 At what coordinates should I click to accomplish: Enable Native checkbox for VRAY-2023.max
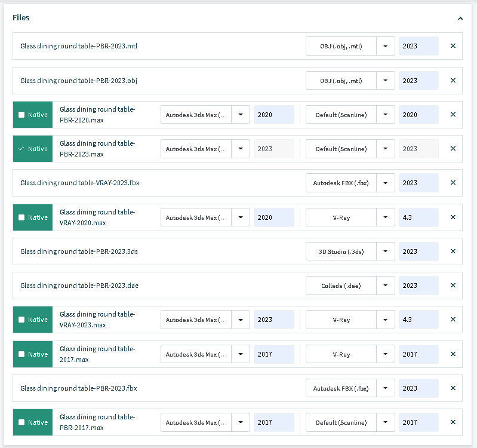pyautogui.click(x=22, y=320)
